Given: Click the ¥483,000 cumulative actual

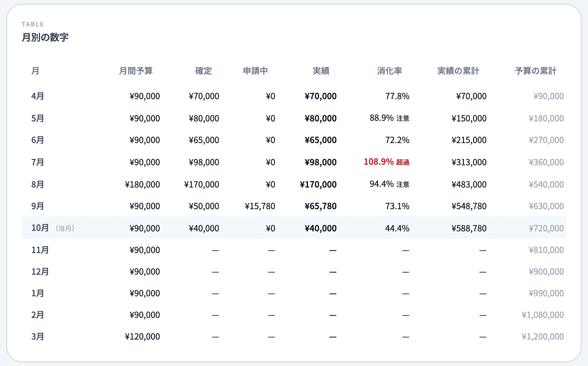Looking at the screenshot, I should tap(469, 184).
